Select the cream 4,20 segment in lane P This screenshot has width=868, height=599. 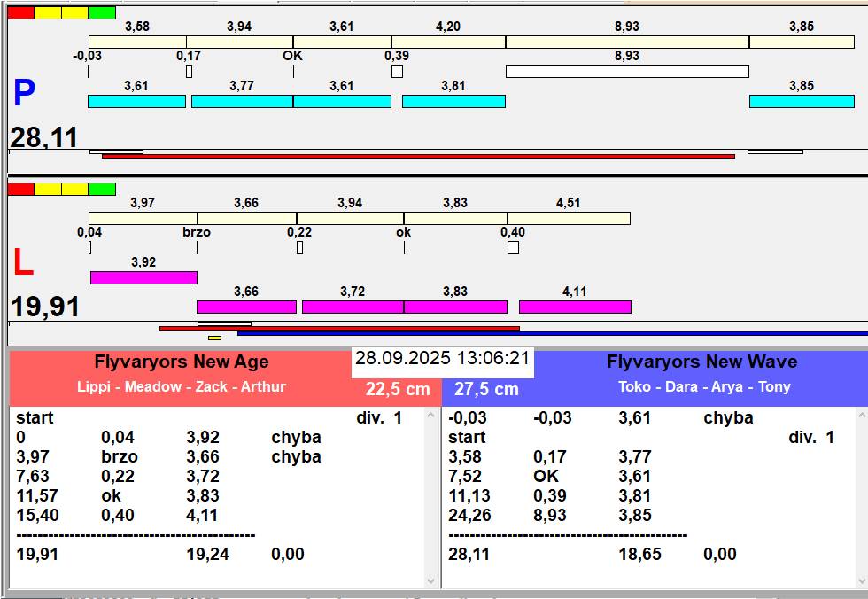click(x=448, y=42)
